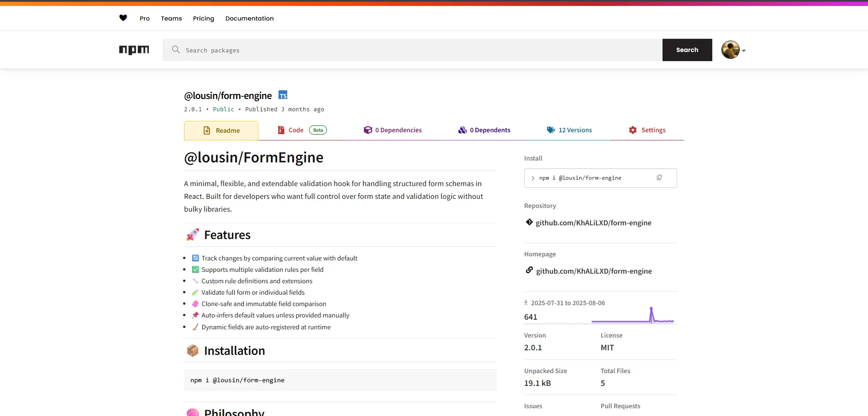Click the Total Files value 5

(x=603, y=383)
